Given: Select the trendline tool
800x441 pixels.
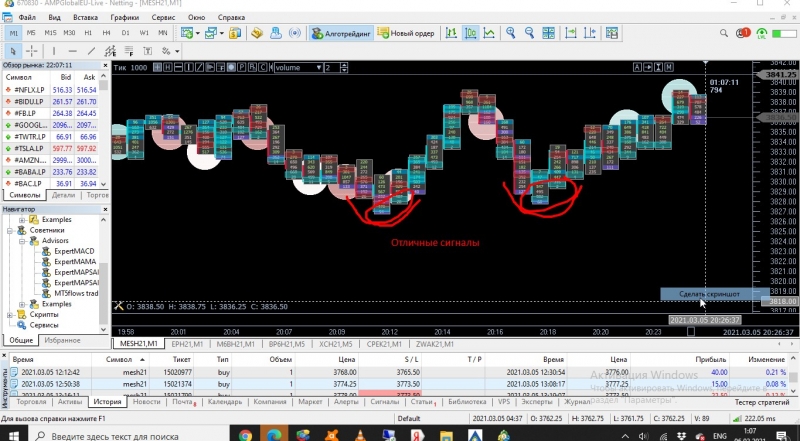Looking at the screenshot, I should pyautogui.click(x=91, y=51).
